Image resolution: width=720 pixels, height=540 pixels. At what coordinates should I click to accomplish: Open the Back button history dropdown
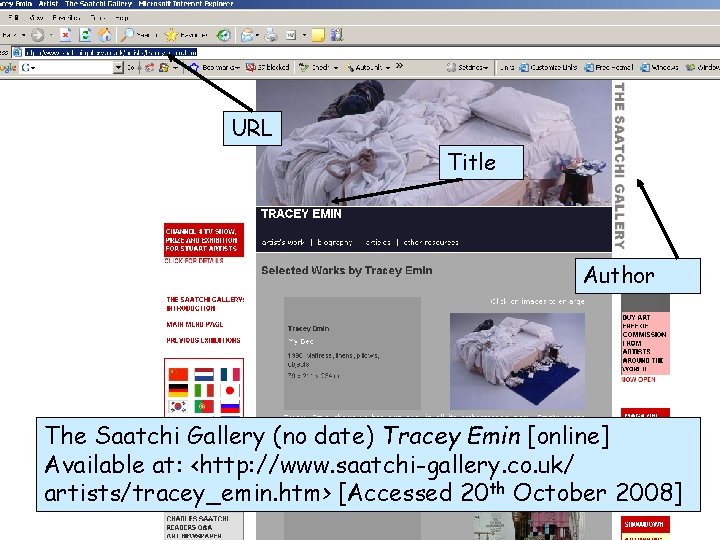[x=23, y=35]
